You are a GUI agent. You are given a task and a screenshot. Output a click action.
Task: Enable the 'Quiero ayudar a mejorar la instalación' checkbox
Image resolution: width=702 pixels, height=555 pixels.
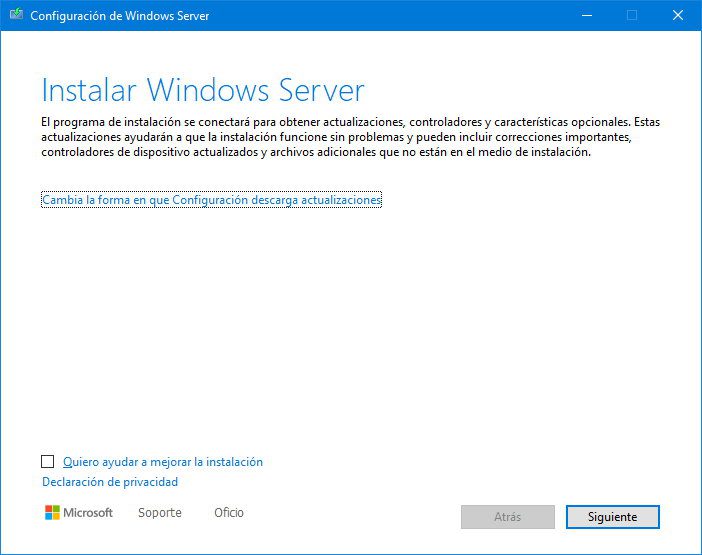click(47, 461)
